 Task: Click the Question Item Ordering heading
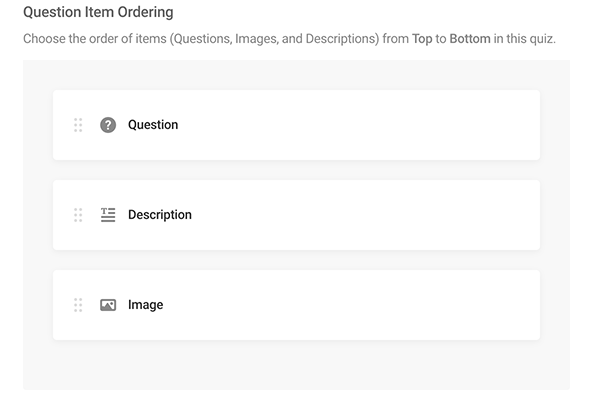click(x=98, y=12)
